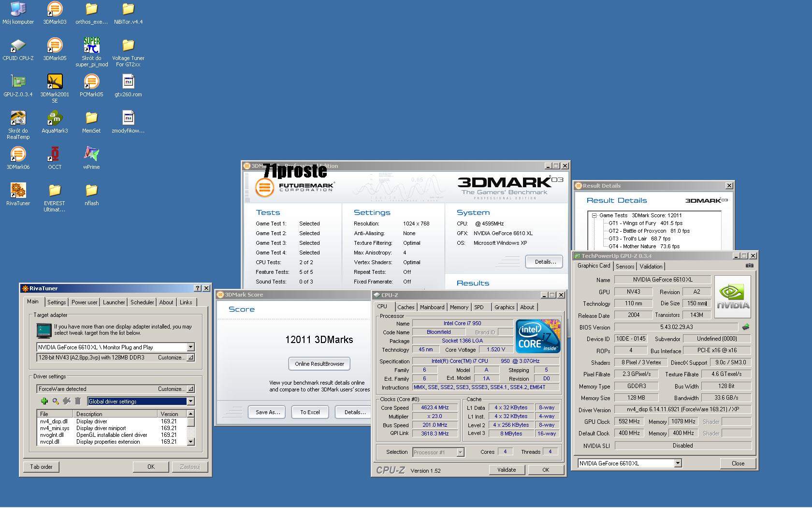812x508 pixels.
Task: Open RivaTuner display adapter dropdown
Action: point(190,347)
